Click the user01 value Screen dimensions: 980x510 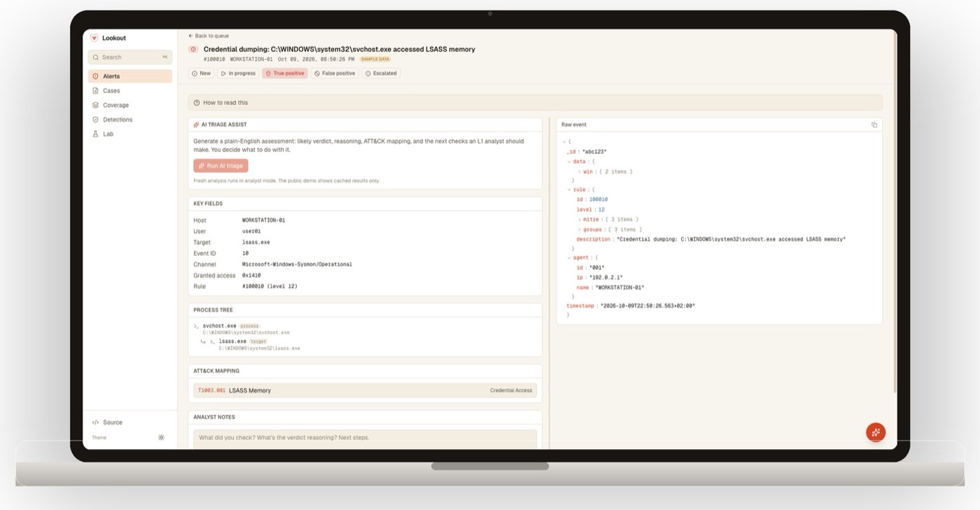tap(251, 232)
